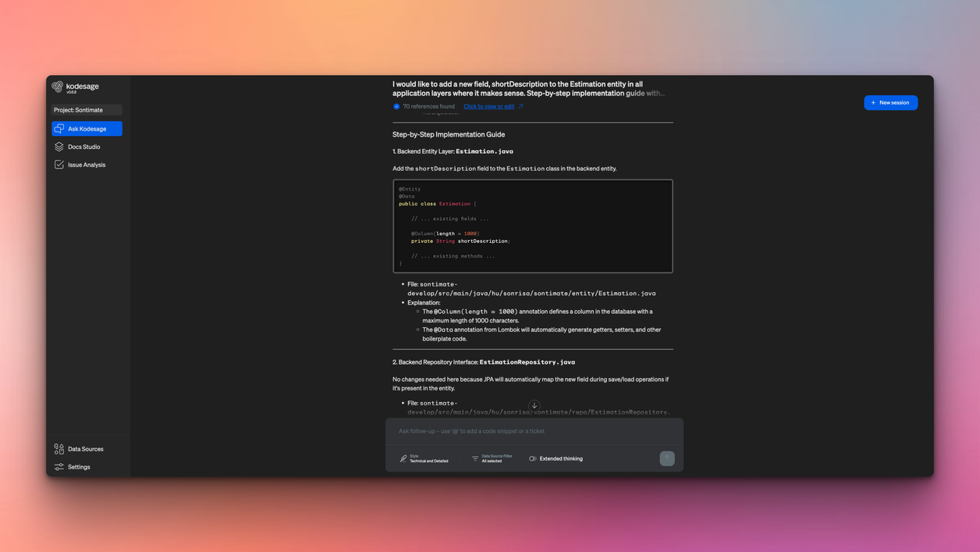Open the Project: Sontimate selector

(87, 110)
